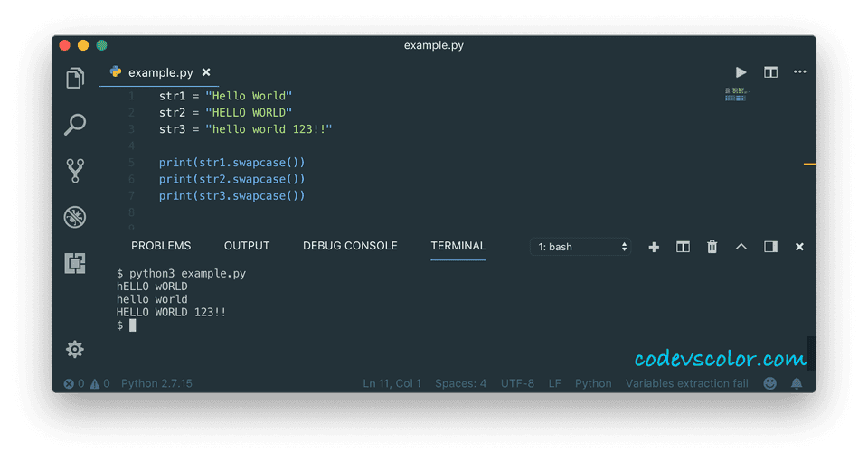Open the Debug view icon
Image resolution: width=868 pixels, height=461 pixels.
tap(75, 217)
